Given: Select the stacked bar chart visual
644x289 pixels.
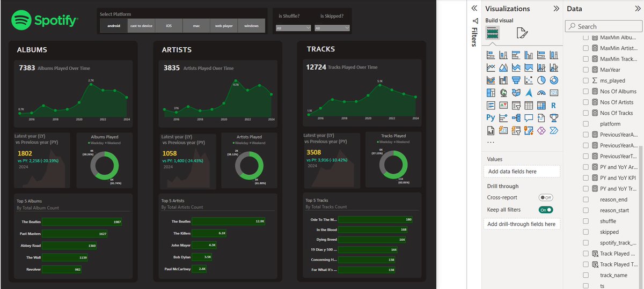Looking at the screenshot, I should (x=491, y=55).
